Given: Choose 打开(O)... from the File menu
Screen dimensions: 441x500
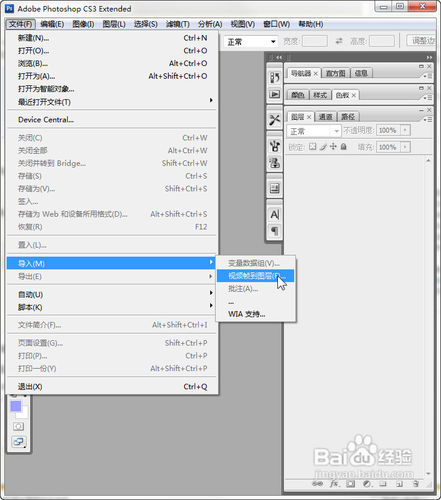Looking at the screenshot, I should pyautogui.click(x=112, y=51).
